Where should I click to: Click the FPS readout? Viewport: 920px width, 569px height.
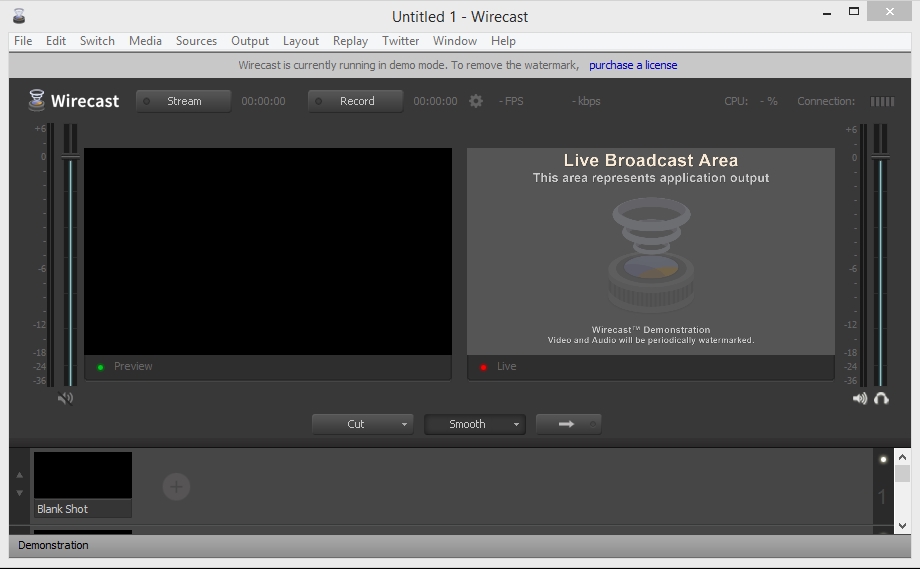point(511,101)
